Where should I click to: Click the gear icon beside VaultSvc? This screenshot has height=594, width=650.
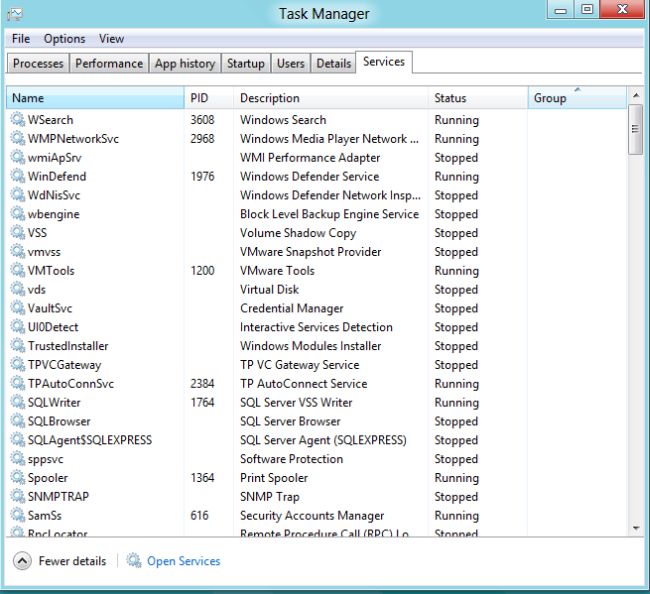(17, 308)
